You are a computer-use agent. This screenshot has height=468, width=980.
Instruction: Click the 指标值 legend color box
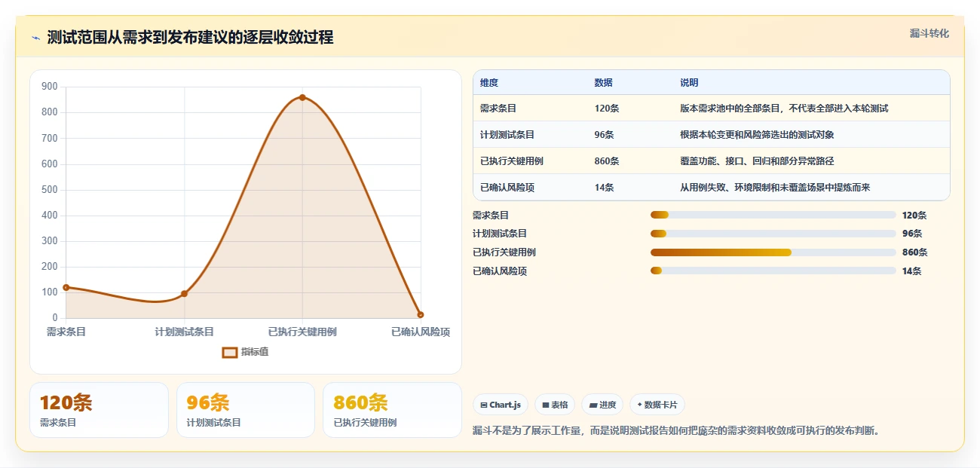click(230, 352)
